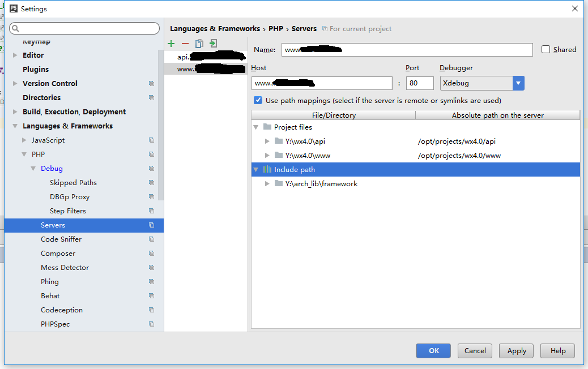Collapse Languages & Frameworks node

pos(15,126)
